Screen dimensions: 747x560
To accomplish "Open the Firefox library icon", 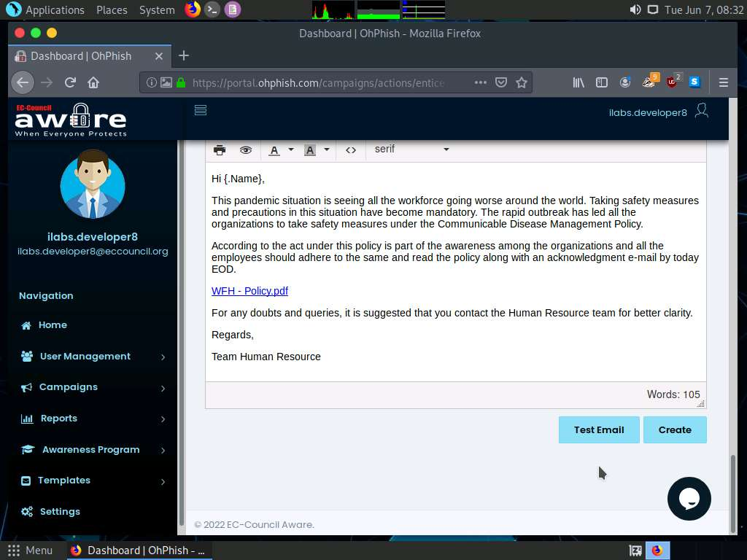I will (578, 82).
